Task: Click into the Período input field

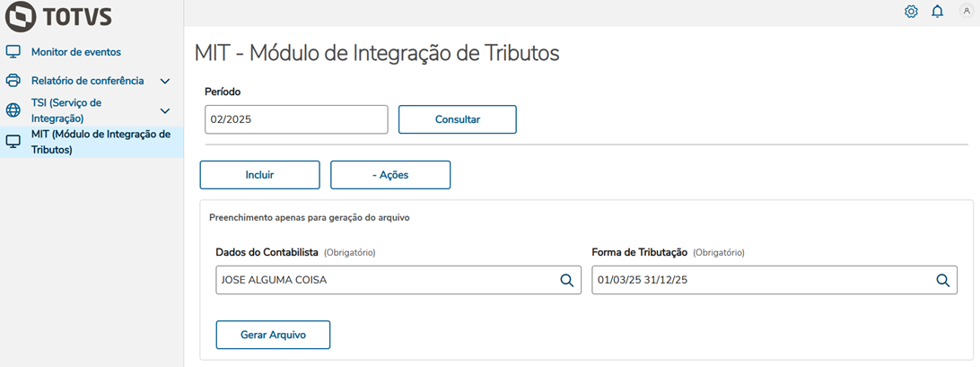Action: pyautogui.click(x=296, y=119)
